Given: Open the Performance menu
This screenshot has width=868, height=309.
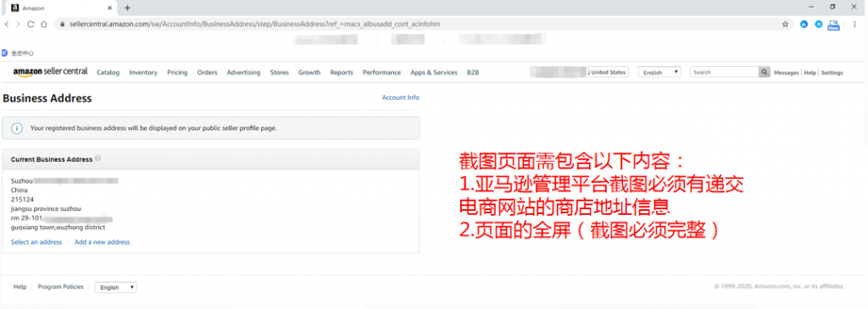Looking at the screenshot, I should (x=381, y=73).
